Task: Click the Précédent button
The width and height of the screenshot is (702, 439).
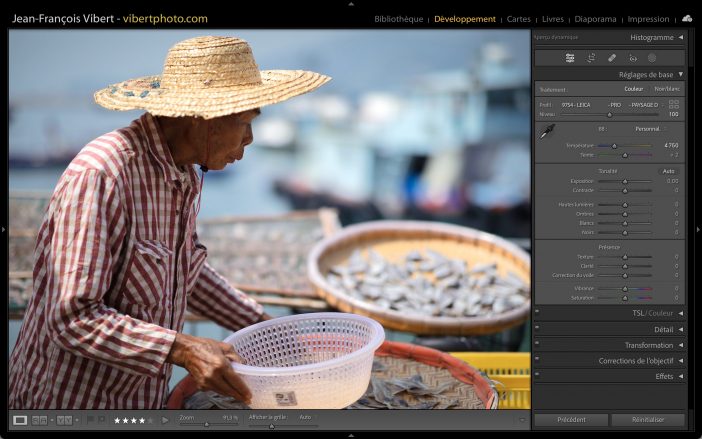Action: tap(571, 420)
